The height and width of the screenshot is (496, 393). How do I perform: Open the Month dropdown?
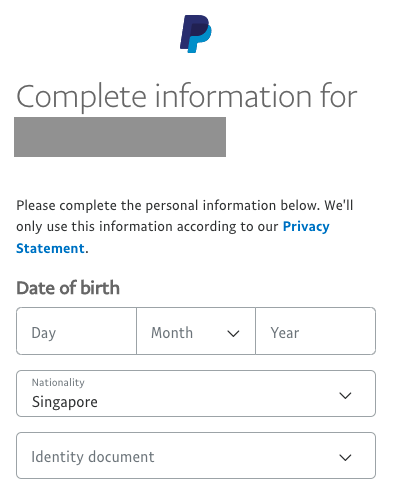pos(196,331)
